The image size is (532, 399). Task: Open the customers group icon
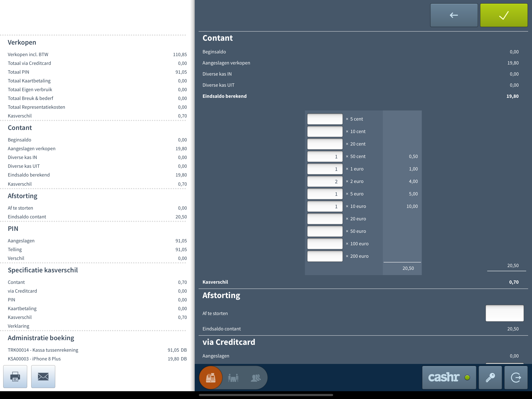256,378
